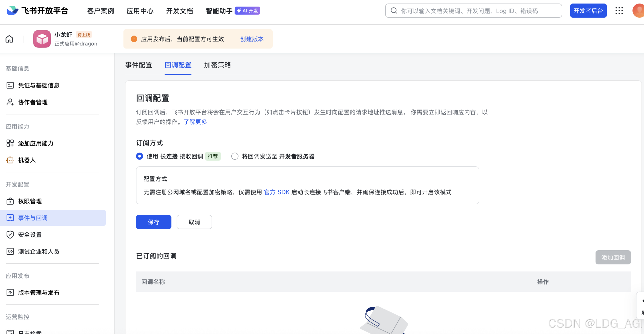Open the apps grid menu

[619, 11]
